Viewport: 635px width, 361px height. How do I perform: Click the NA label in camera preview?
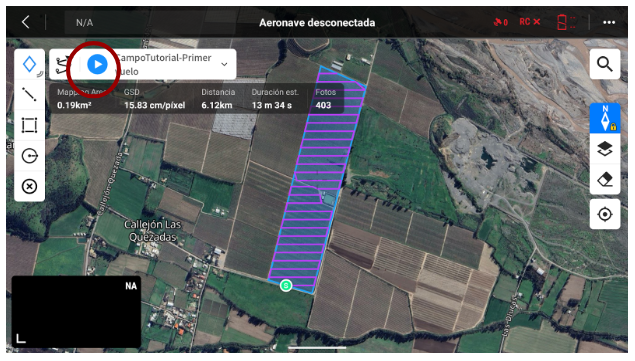131,286
